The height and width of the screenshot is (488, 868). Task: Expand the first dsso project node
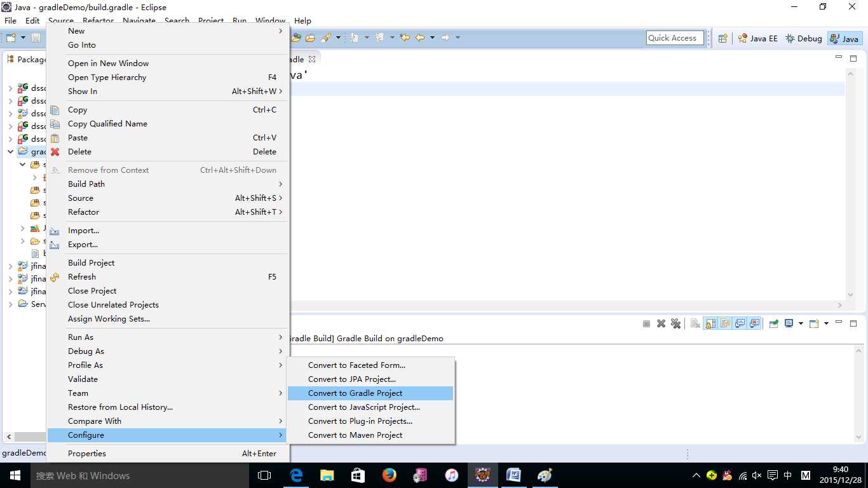[x=10, y=88]
